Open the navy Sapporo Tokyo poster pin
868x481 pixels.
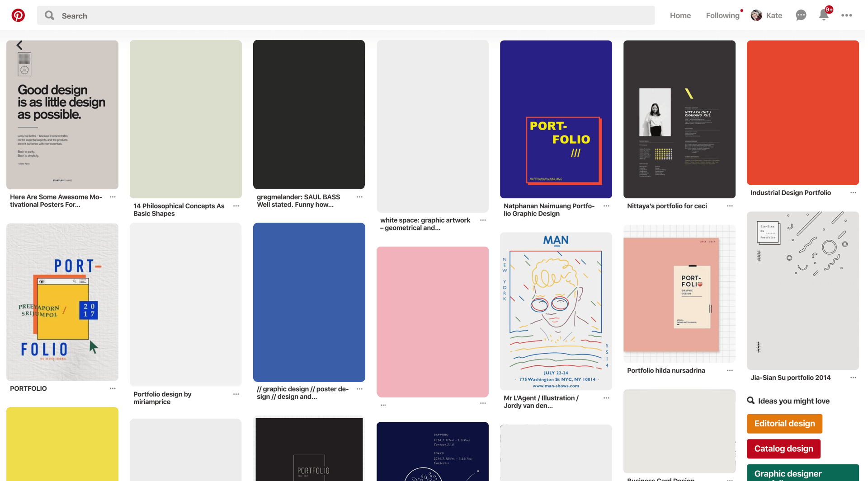click(433, 452)
